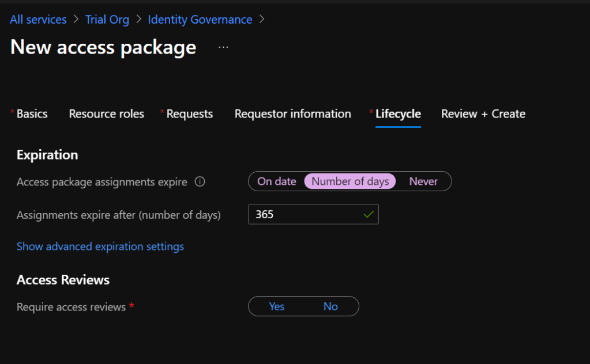Click the Trial Org breadcrumb link
Image resolution: width=590 pixels, height=364 pixels.
coord(107,20)
